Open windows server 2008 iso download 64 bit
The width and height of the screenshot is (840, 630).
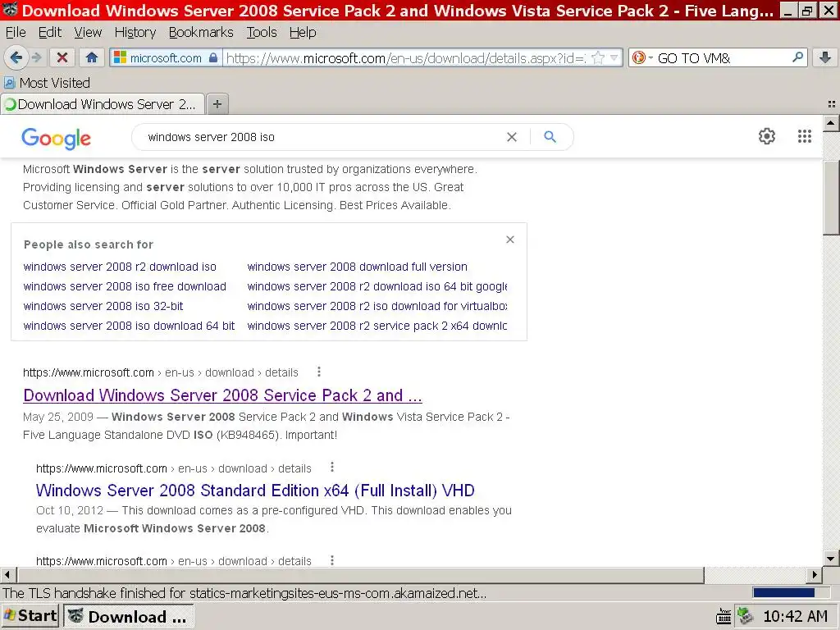pyautogui.click(x=129, y=326)
